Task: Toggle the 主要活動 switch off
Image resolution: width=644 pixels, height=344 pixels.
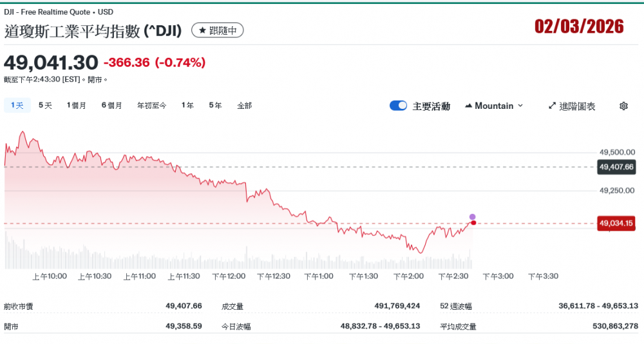Action: (x=398, y=106)
